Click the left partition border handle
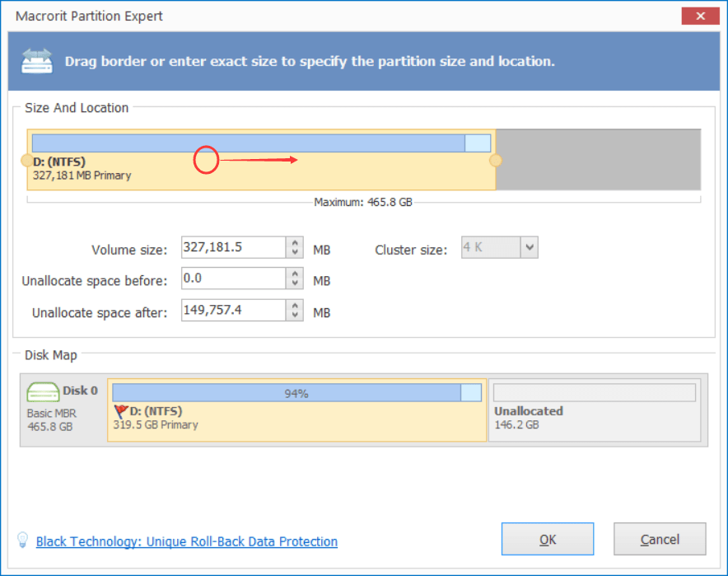 point(27,161)
